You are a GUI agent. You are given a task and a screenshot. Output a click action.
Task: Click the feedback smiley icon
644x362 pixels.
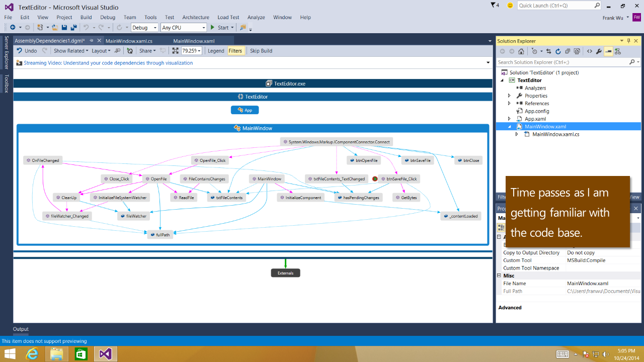510,6
